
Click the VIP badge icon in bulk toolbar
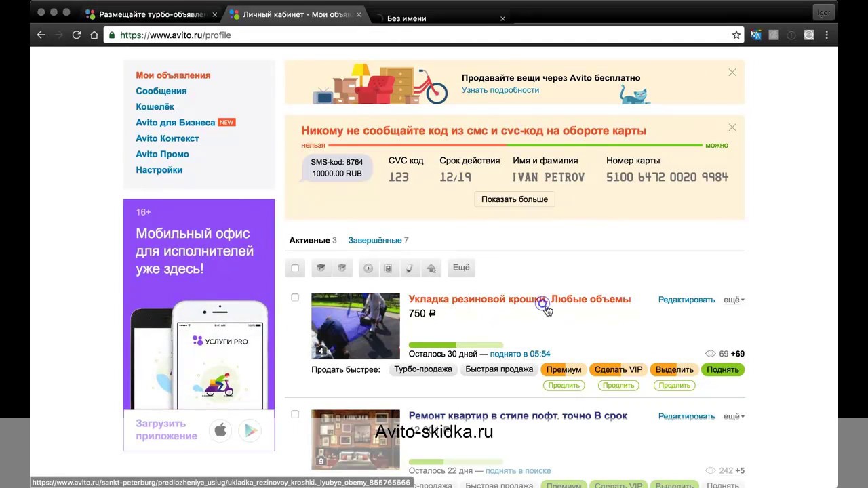pyautogui.click(x=388, y=268)
